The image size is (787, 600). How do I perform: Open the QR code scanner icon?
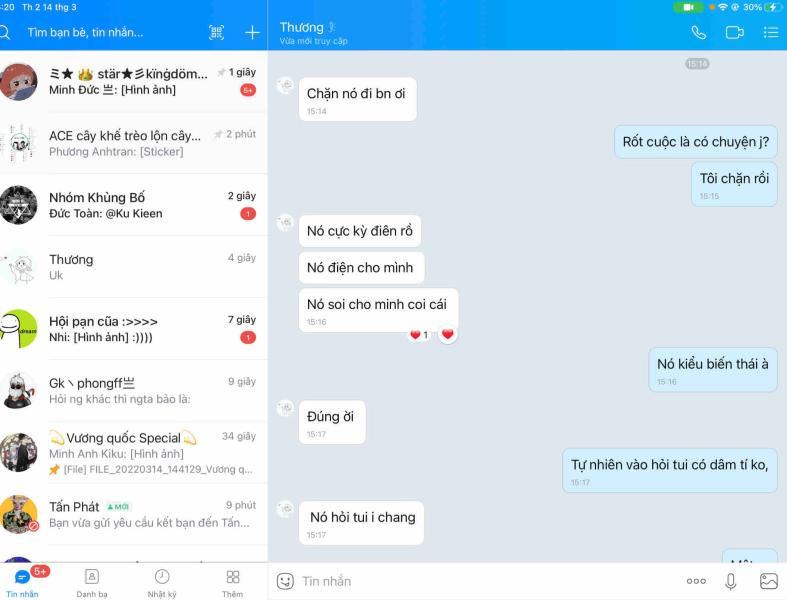point(216,33)
